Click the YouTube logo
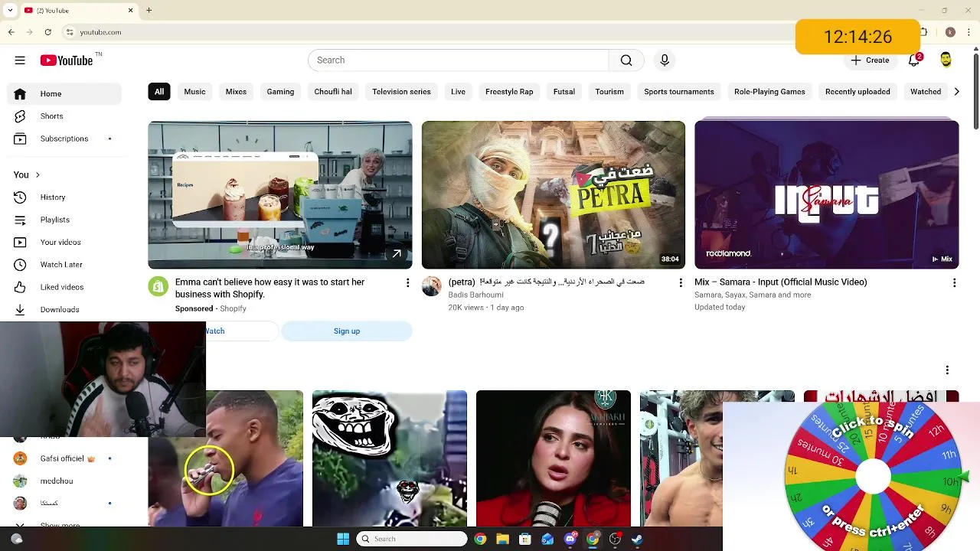980x551 pixels. (67, 60)
